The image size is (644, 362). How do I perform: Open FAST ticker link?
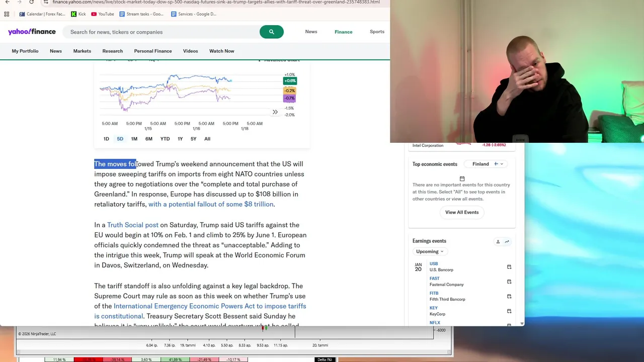coord(435,278)
